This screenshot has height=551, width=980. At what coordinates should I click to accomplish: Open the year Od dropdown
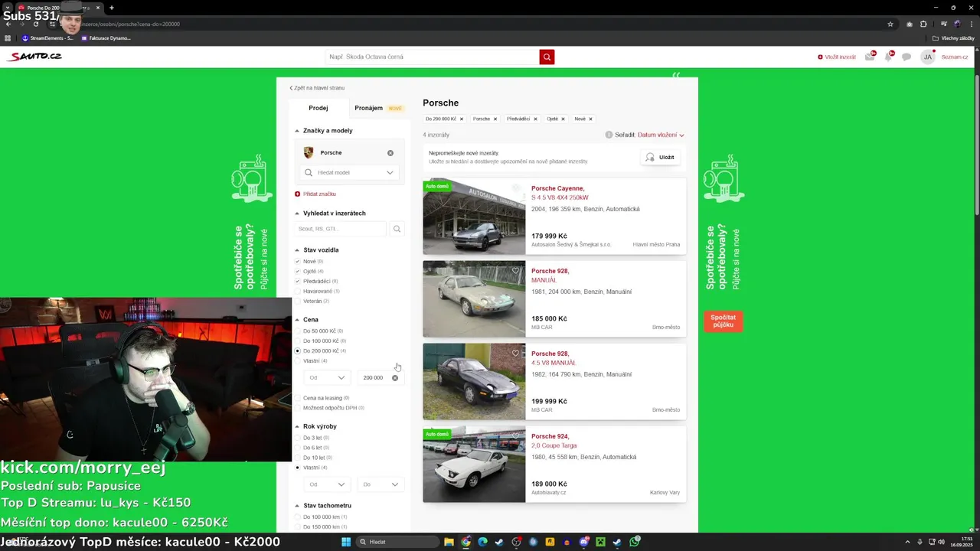[327, 484]
